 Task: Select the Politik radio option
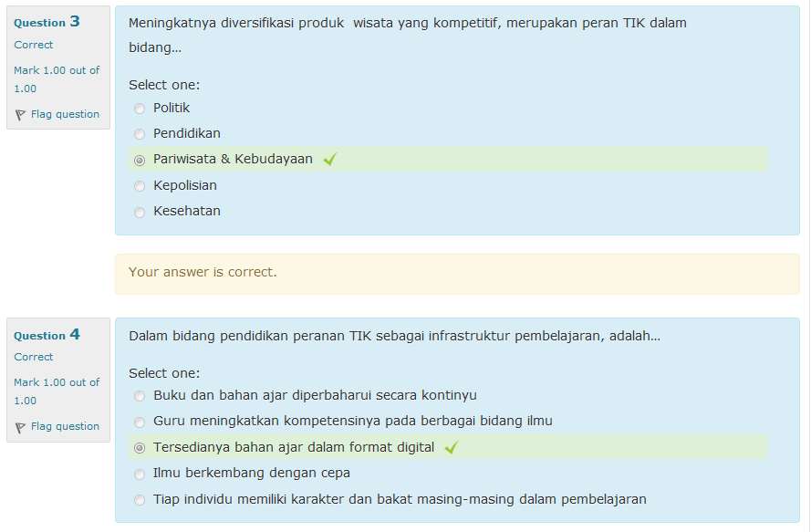tap(140, 109)
